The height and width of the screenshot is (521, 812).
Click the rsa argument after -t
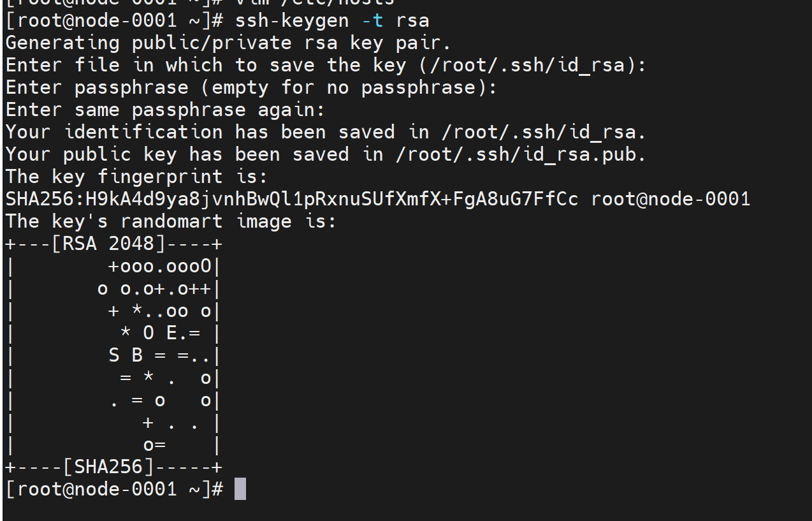pos(412,20)
